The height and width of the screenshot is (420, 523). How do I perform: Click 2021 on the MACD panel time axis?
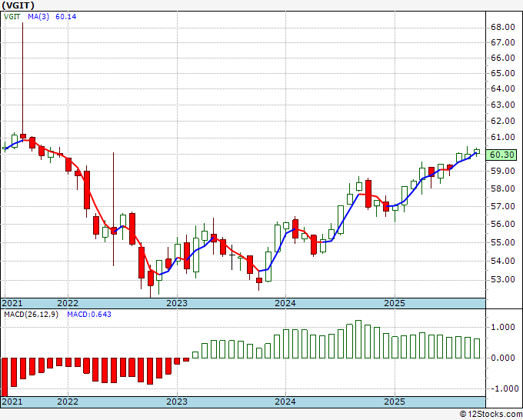[12, 402]
